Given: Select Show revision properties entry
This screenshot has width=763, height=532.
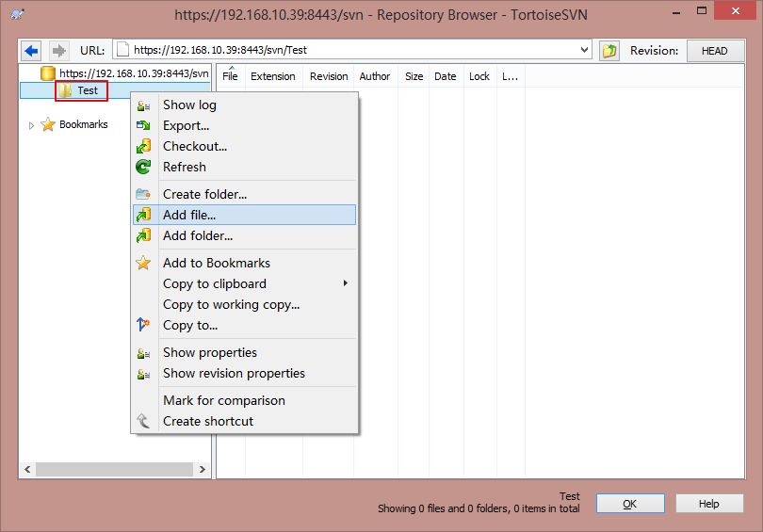Looking at the screenshot, I should (x=244, y=374).
